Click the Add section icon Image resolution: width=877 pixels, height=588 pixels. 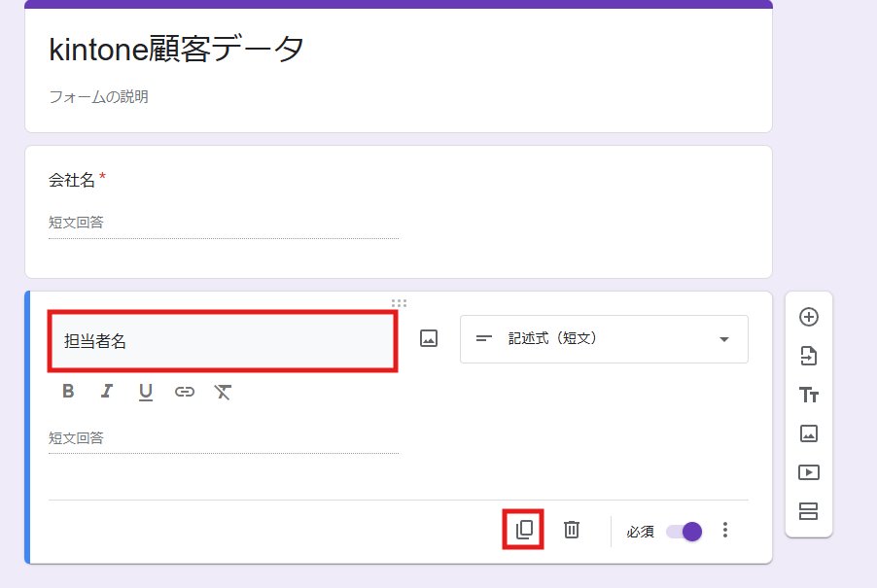tap(809, 511)
